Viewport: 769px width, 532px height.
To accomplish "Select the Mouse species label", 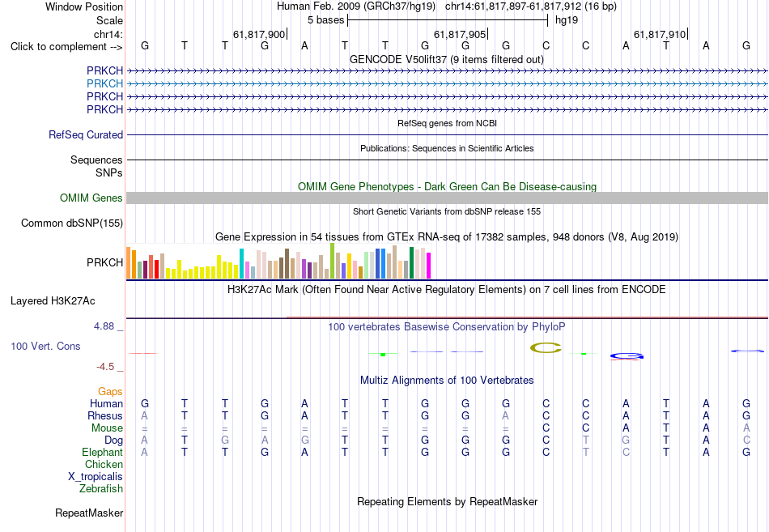I will pyautogui.click(x=107, y=428).
